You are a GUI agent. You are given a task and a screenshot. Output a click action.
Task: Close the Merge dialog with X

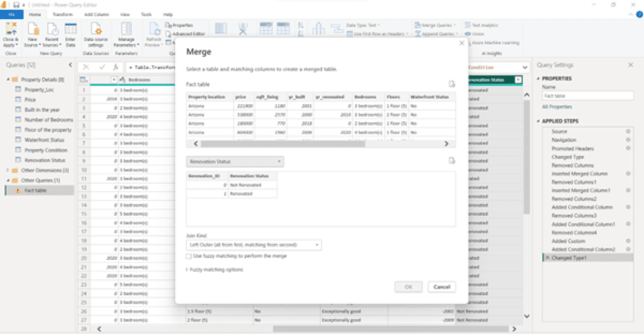tap(461, 43)
